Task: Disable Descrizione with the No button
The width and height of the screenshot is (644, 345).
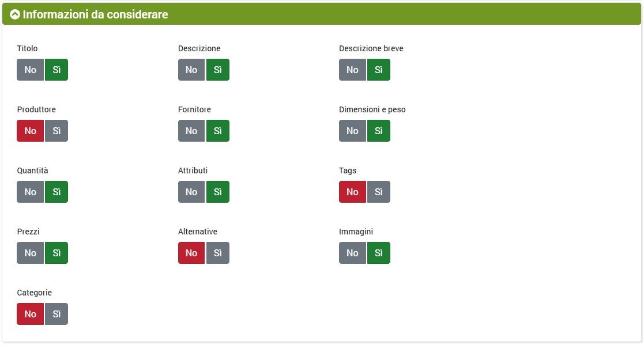Action: (191, 70)
